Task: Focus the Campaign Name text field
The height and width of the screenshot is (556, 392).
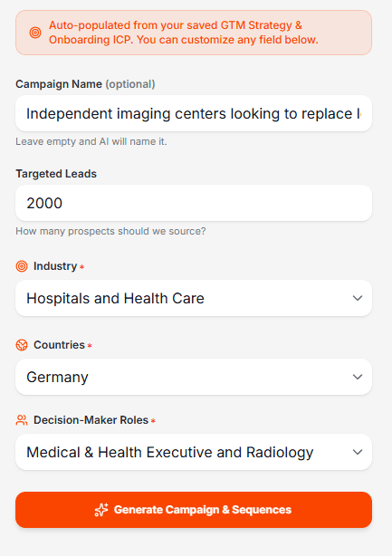Action: click(194, 113)
